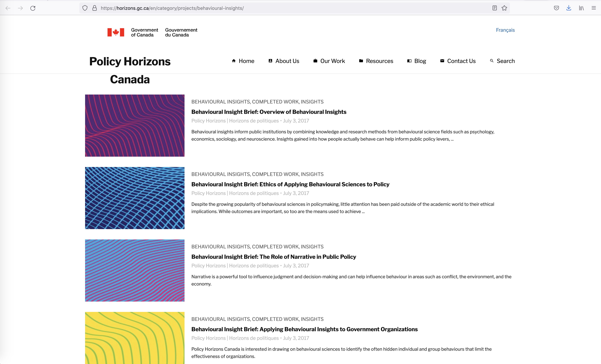Click the site lock padlock icon
The height and width of the screenshot is (364, 601).
(95, 8)
